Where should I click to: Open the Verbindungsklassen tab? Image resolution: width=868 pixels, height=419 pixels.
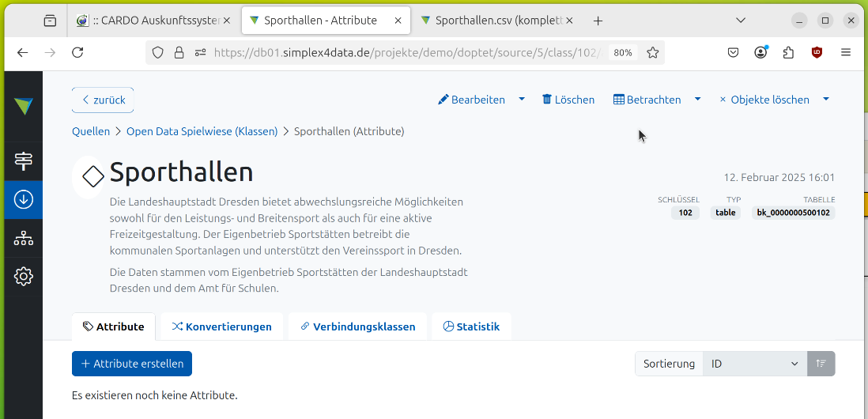point(357,327)
